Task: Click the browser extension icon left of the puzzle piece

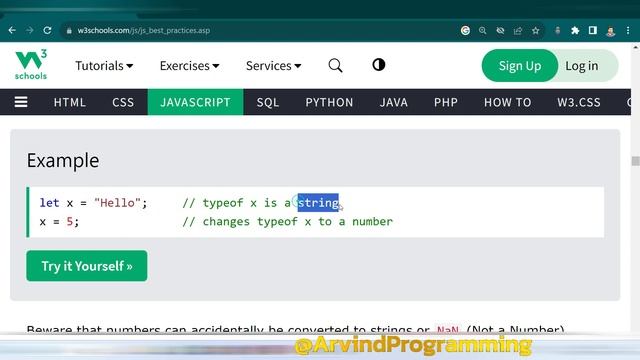Action: (558, 31)
